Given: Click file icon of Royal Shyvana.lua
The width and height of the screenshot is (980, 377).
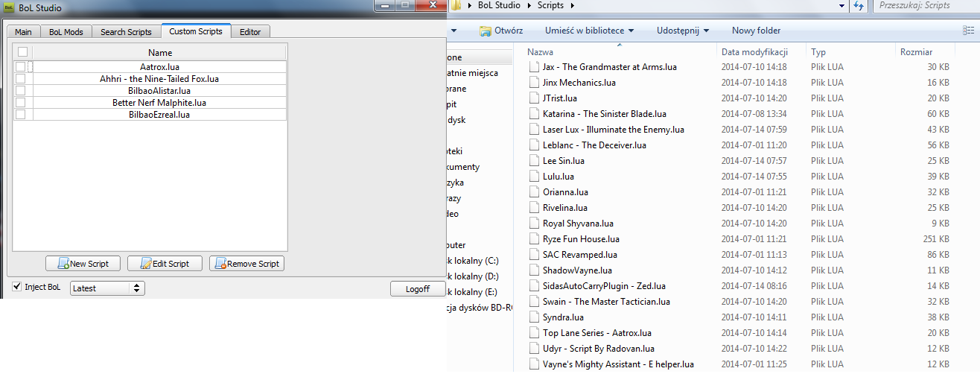Looking at the screenshot, I should (x=533, y=223).
